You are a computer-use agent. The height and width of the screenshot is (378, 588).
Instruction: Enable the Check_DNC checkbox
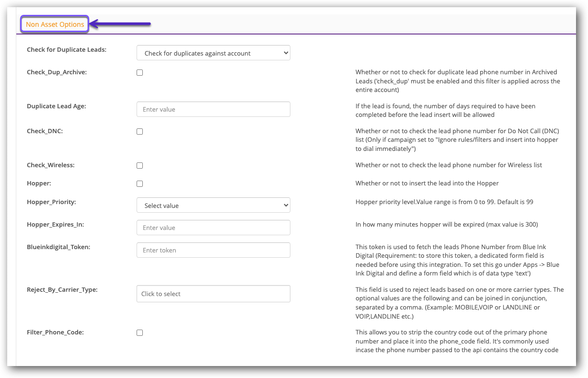point(139,131)
